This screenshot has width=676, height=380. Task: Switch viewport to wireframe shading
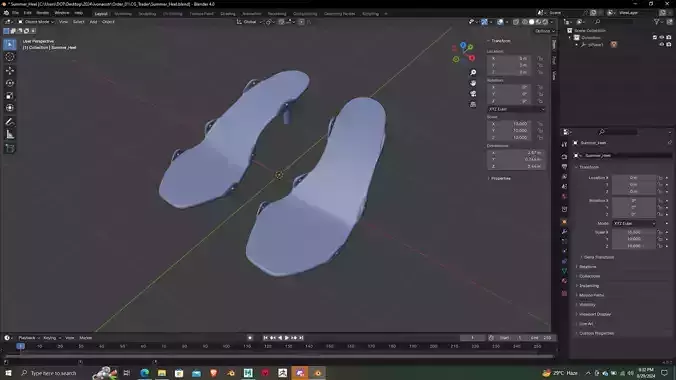525,22
